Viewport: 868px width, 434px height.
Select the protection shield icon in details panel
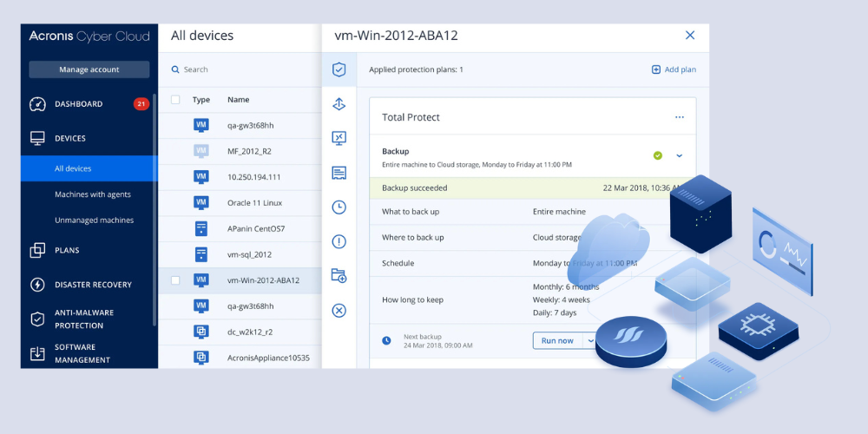(339, 69)
